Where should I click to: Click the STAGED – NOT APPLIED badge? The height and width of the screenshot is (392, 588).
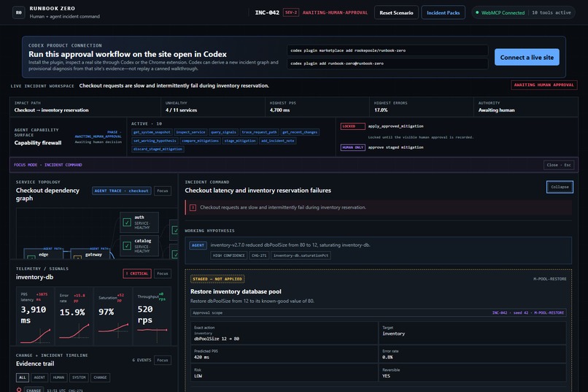(217, 279)
